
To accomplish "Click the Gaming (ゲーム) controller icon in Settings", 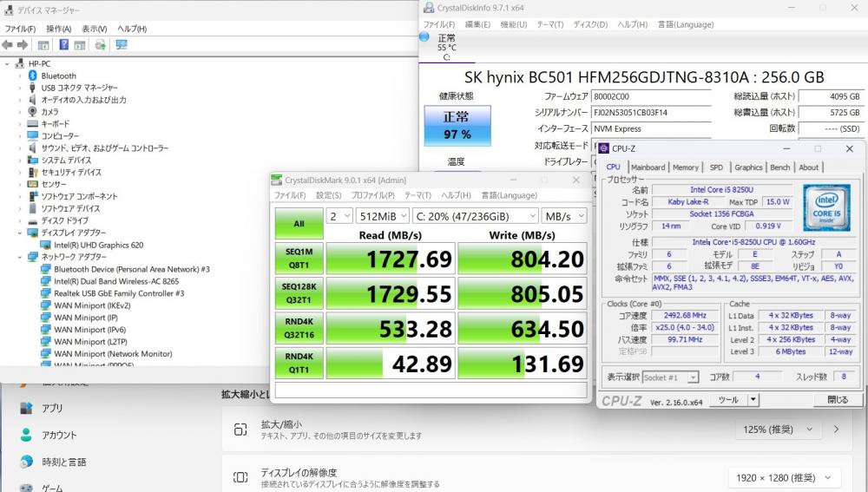I will (x=26, y=489).
